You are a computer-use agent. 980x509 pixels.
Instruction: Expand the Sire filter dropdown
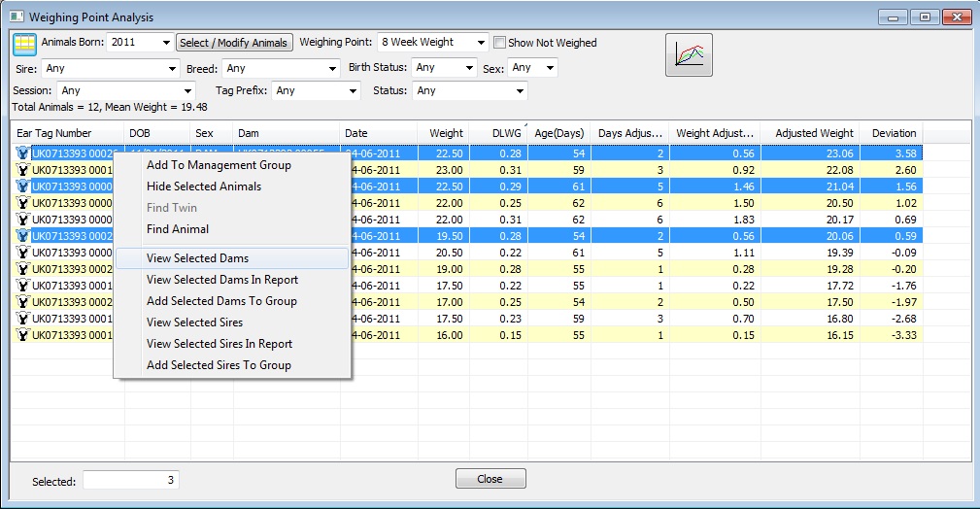[x=172, y=69]
